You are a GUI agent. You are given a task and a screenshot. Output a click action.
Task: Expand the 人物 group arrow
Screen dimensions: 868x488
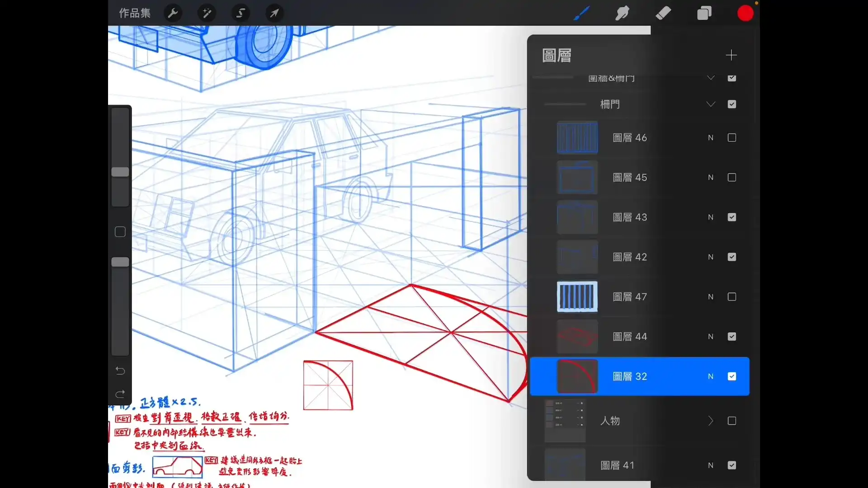[710, 421]
